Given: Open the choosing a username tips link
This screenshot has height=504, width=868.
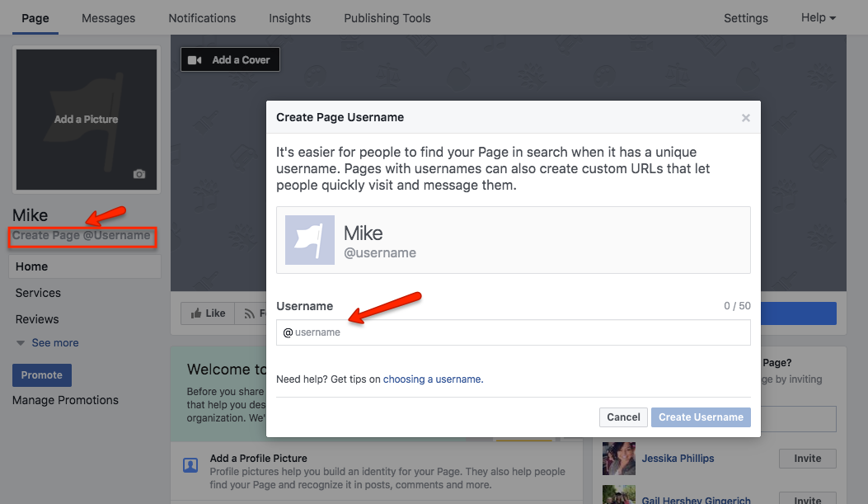Looking at the screenshot, I should coord(433,379).
